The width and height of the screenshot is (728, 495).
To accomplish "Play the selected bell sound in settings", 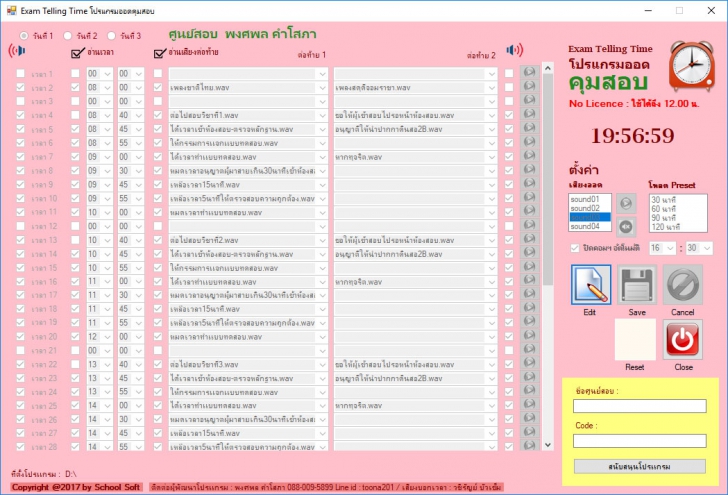I will 626,203.
